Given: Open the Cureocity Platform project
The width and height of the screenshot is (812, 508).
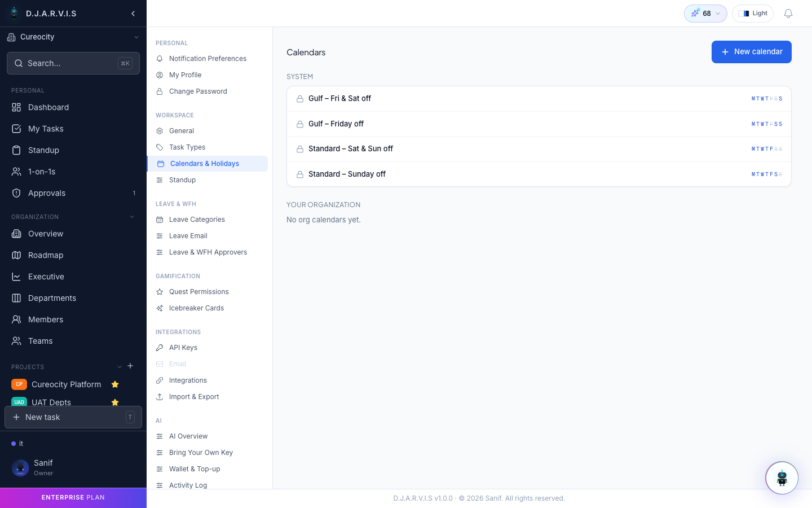Looking at the screenshot, I should click(67, 384).
